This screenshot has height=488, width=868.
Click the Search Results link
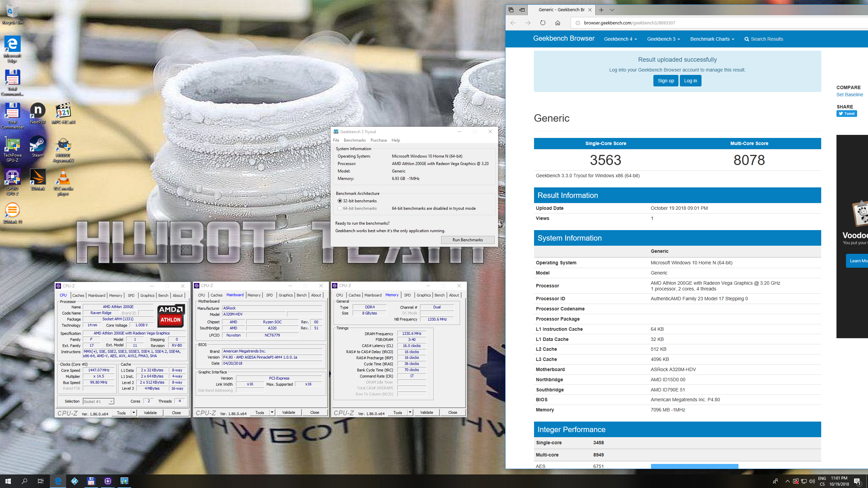tap(764, 39)
